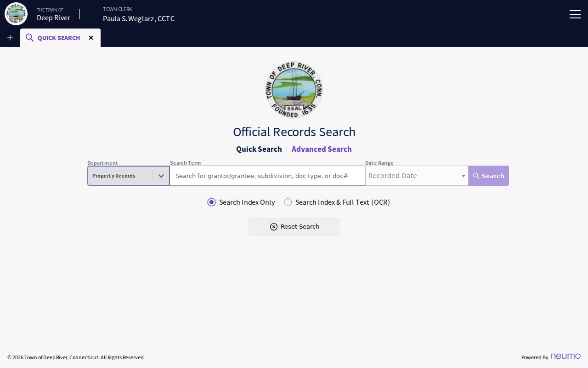Click the Deep River town name in header
The image size is (588, 368).
click(x=53, y=18)
